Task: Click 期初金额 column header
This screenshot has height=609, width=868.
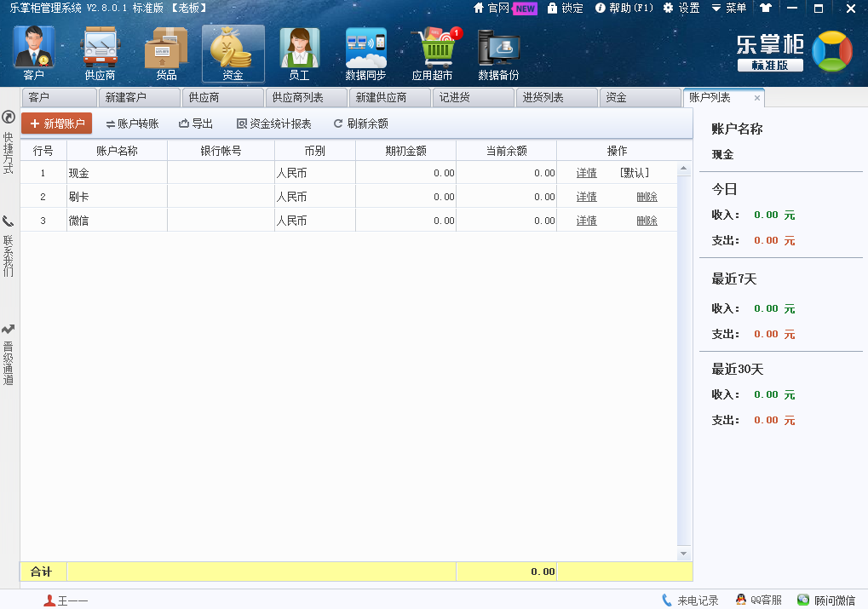Action: pos(405,151)
